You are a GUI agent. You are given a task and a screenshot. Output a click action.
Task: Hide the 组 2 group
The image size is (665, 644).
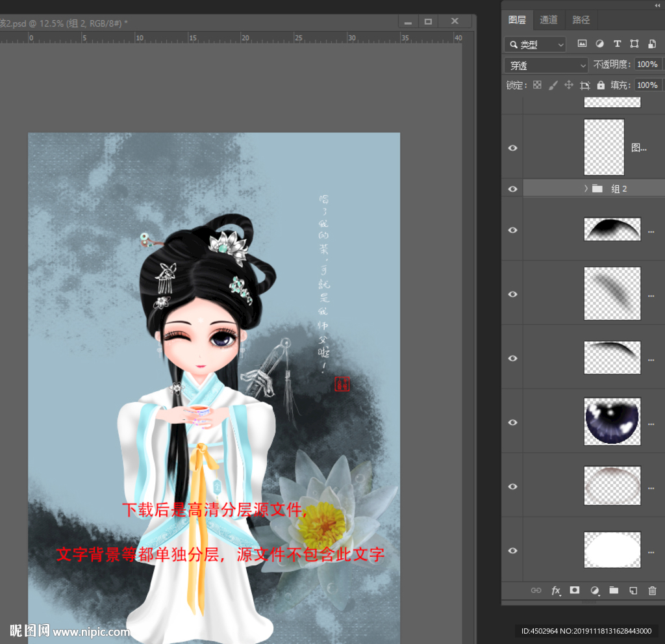[513, 189]
